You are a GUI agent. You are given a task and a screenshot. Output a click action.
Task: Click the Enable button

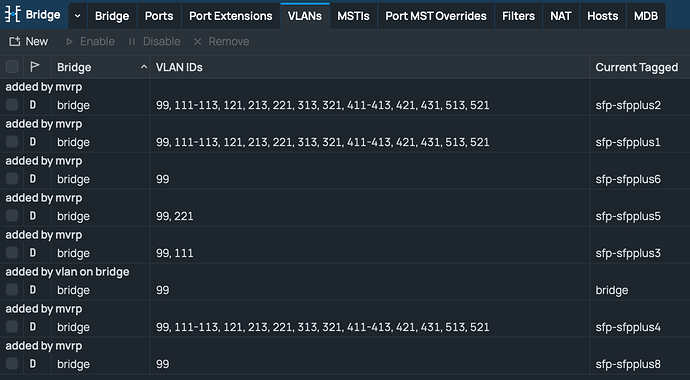[90, 41]
